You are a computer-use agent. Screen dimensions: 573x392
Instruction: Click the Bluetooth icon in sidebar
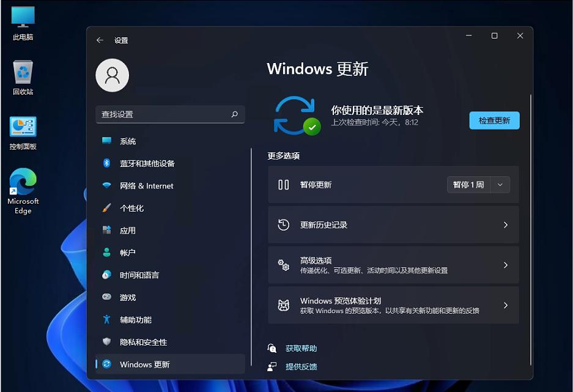click(x=106, y=163)
